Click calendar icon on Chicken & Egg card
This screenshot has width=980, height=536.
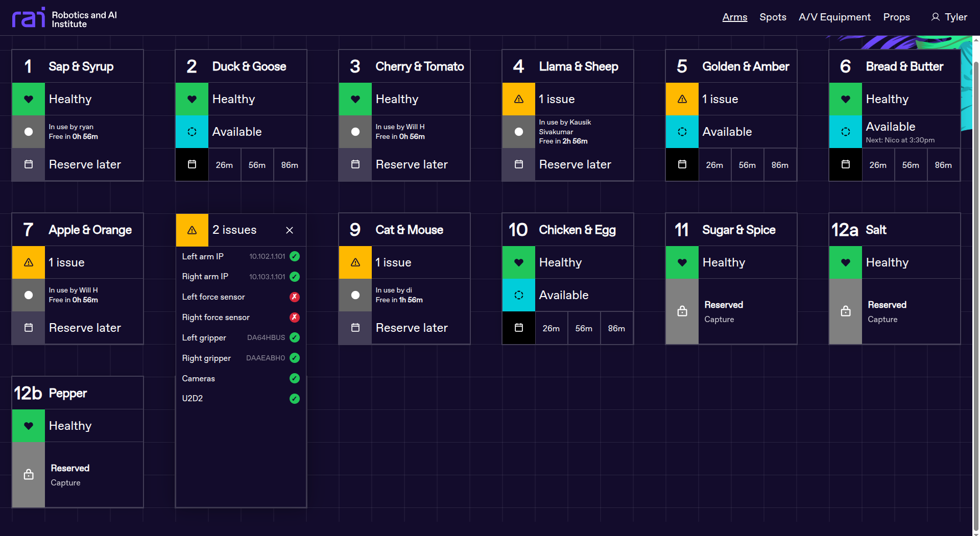[519, 328]
